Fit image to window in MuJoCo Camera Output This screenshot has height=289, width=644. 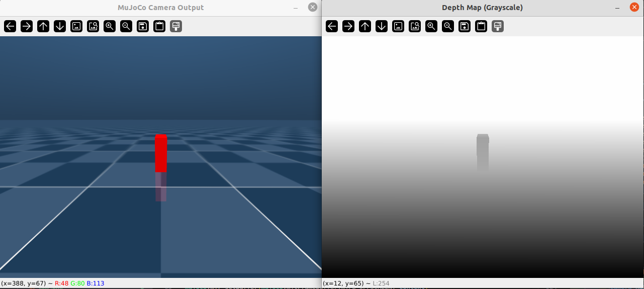93,26
